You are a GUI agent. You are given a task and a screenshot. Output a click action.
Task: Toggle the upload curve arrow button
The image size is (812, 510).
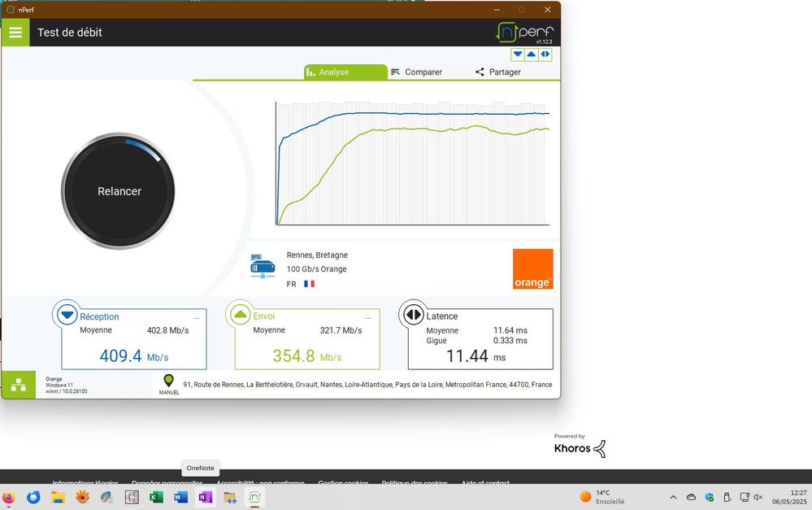click(532, 54)
